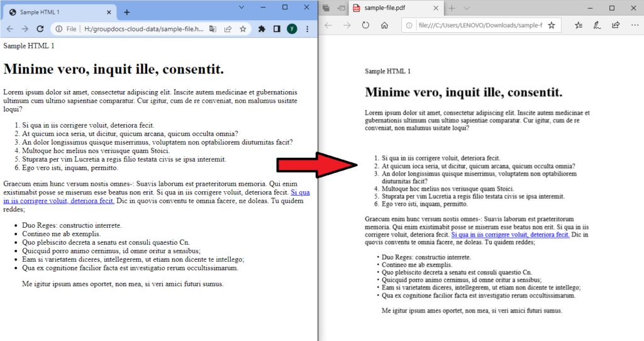Reload the Sample HTML 1 page in Chrome
This screenshot has width=644, height=341.
tap(40, 29)
